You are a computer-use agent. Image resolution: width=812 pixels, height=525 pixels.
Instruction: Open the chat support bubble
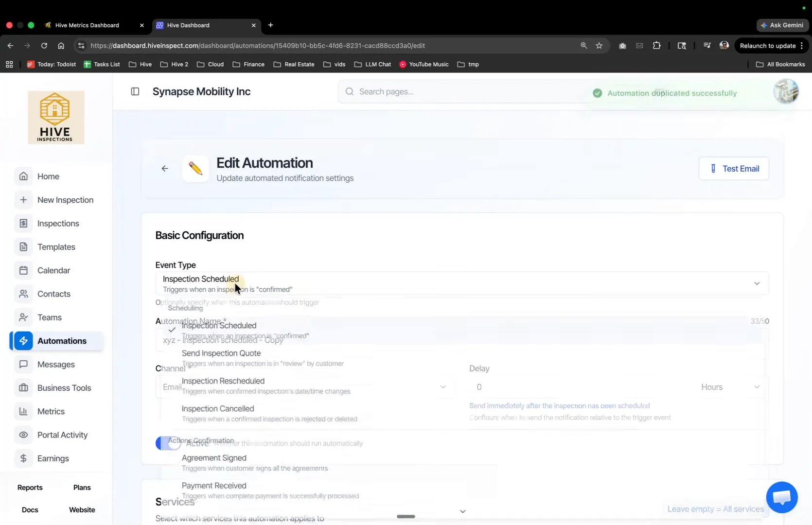click(x=782, y=497)
